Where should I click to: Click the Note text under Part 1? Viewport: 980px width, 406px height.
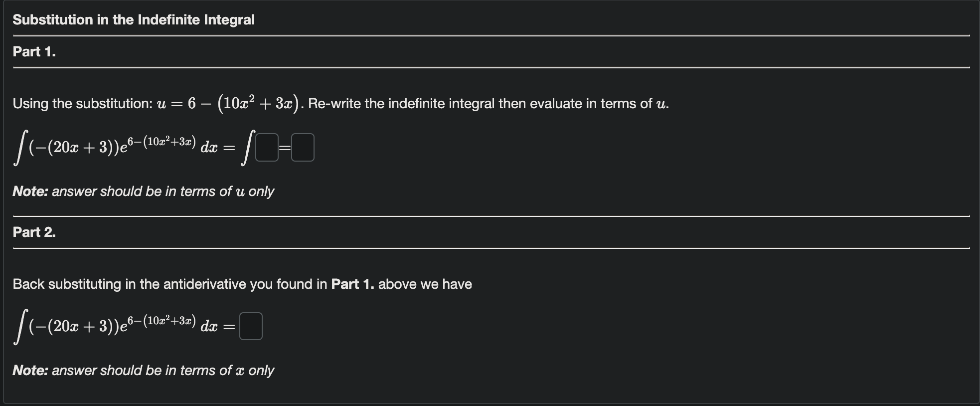pyautogui.click(x=144, y=191)
